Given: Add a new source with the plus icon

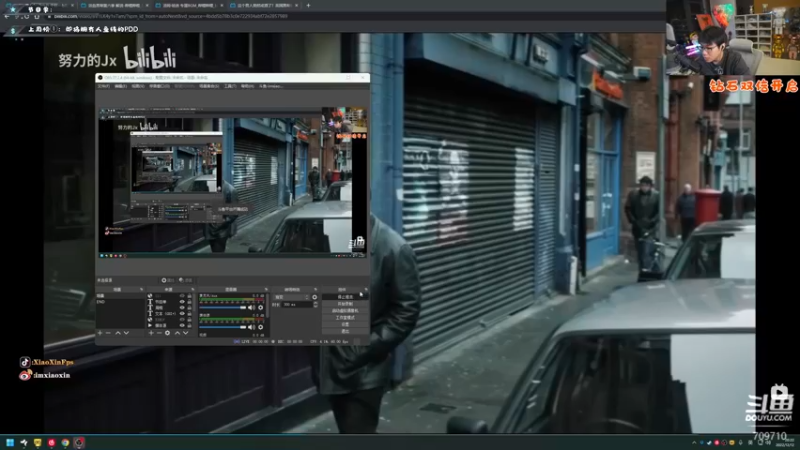Looking at the screenshot, I should 151,333.
